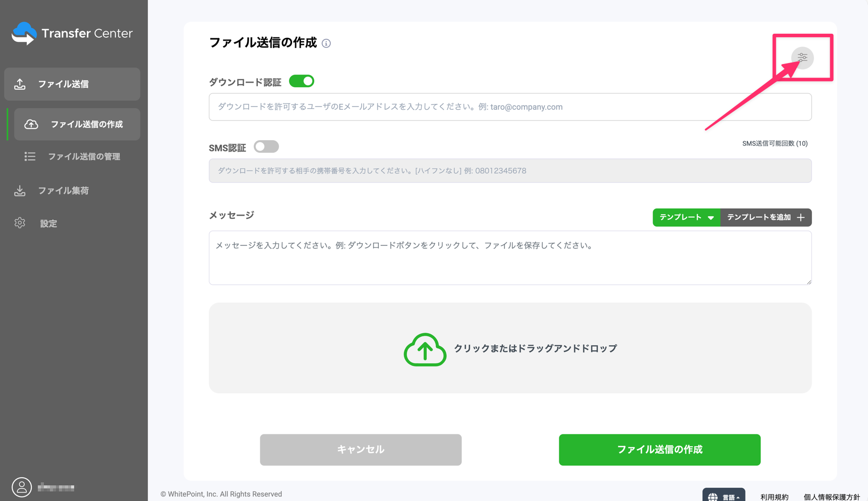Select ファイル送信 upload icon in sidebar

point(20,84)
